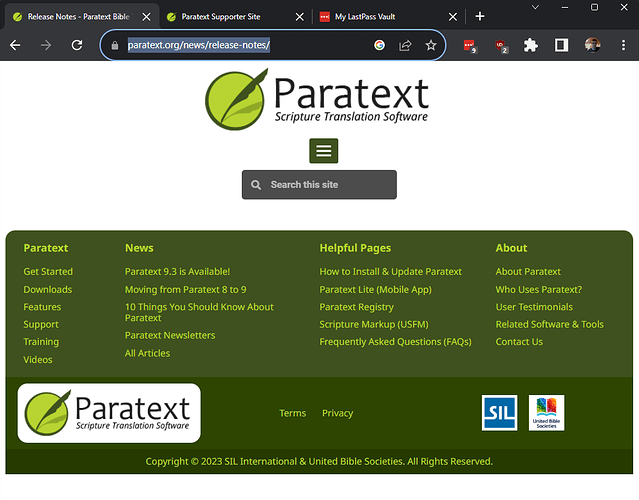Open the Paratext Registry link
639x500 pixels.
(357, 307)
